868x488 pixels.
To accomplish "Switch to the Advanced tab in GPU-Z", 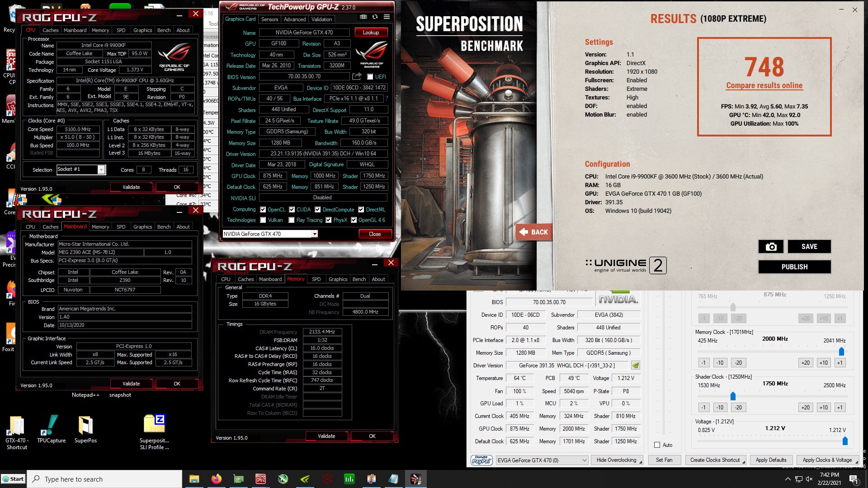I will tap(295, 19).
